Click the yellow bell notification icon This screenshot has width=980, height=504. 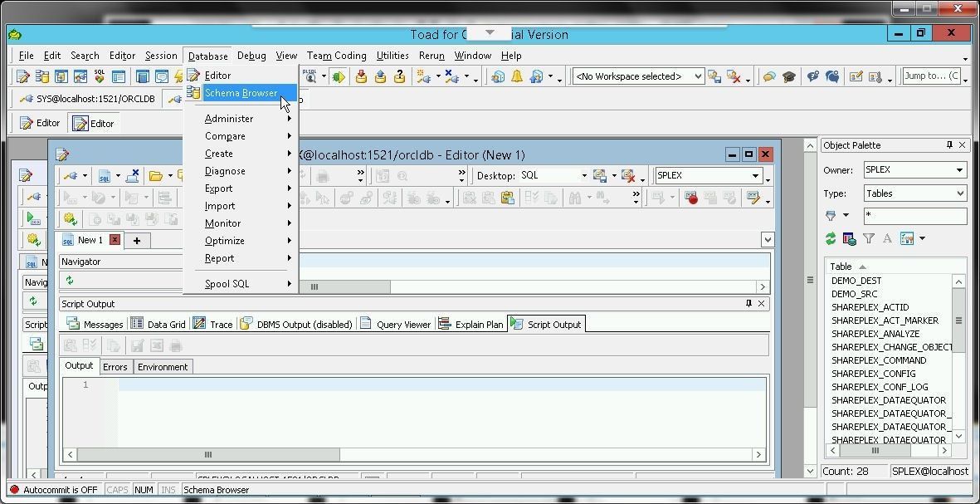[517, 76]
